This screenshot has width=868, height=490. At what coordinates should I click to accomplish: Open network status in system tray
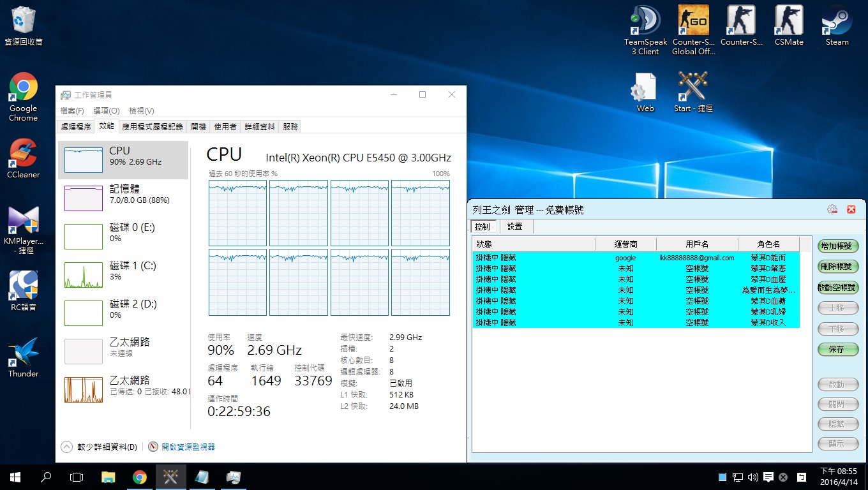click(738, 477)
